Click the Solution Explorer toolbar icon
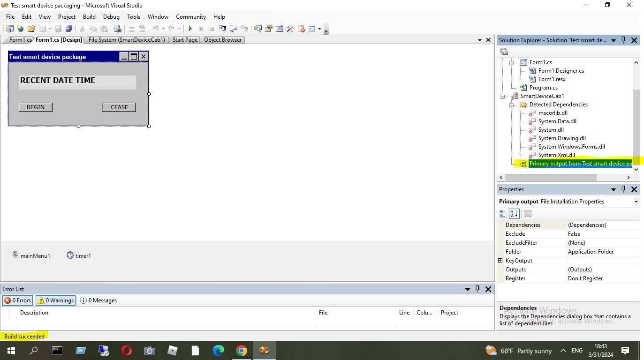Screen dimensions: 644x360 258,29
